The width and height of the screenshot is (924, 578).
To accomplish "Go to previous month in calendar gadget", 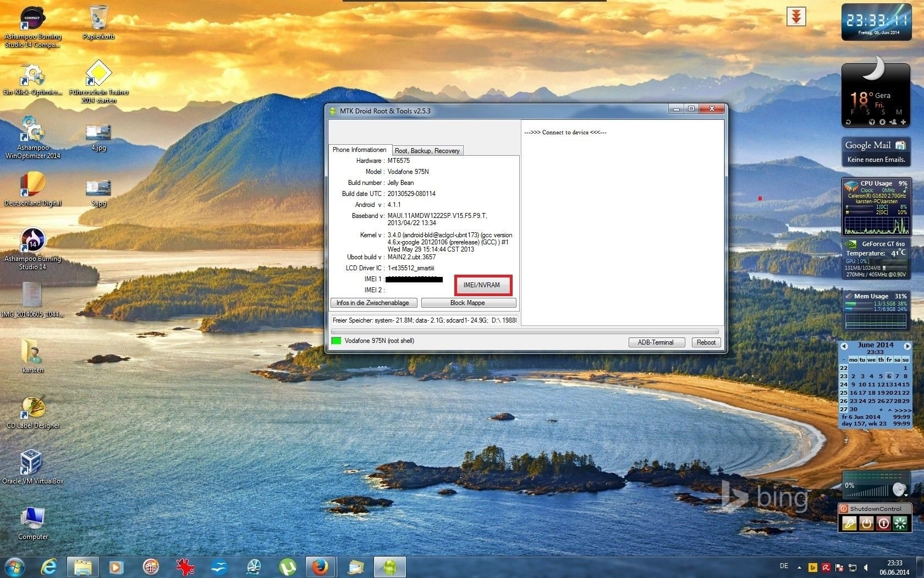I will [x=844, y=346].
